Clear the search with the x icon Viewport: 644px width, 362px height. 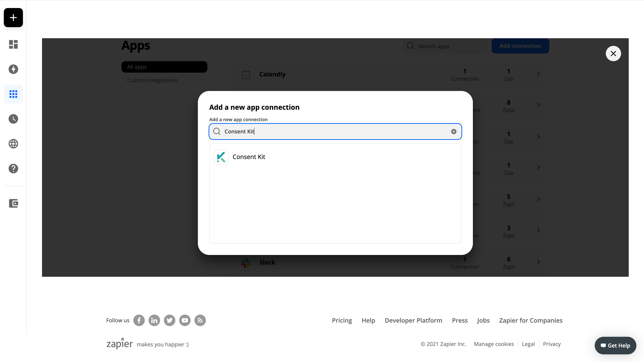pyautogui.click(x=454, y=131)
